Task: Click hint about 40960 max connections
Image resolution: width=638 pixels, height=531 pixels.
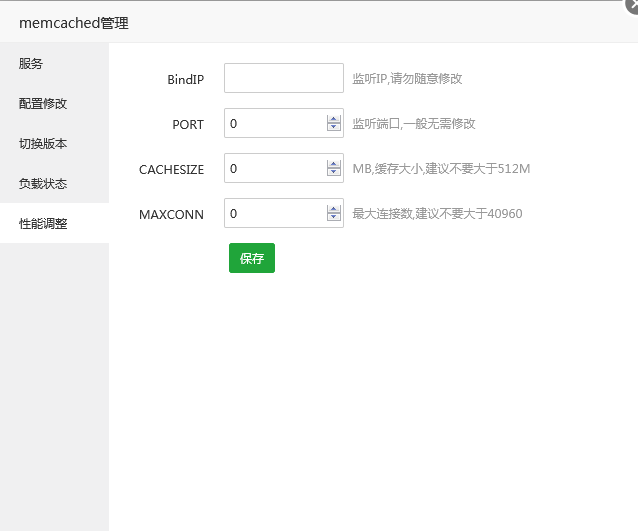Action: tap(437, 213)
